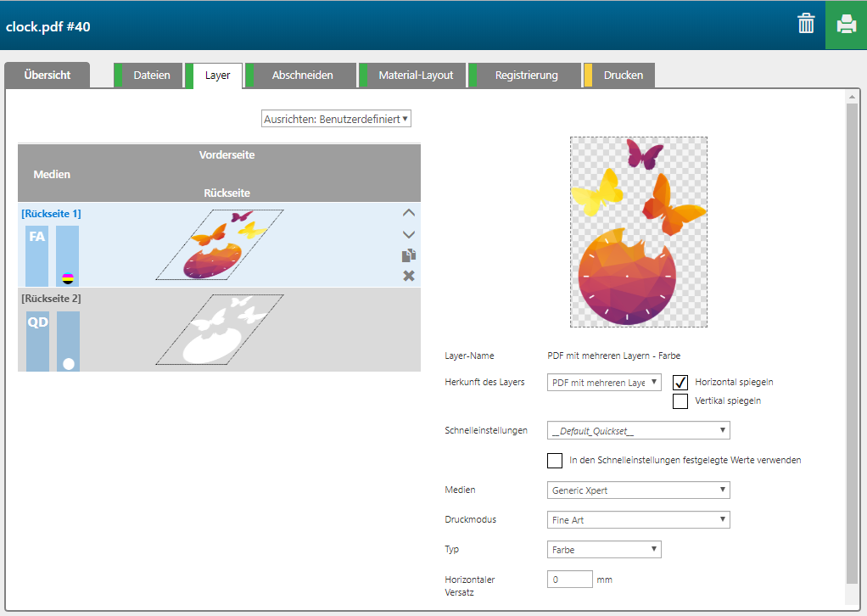Open the Material-Layout tab
The image size is (867, 616).
(x=416, y=76)
